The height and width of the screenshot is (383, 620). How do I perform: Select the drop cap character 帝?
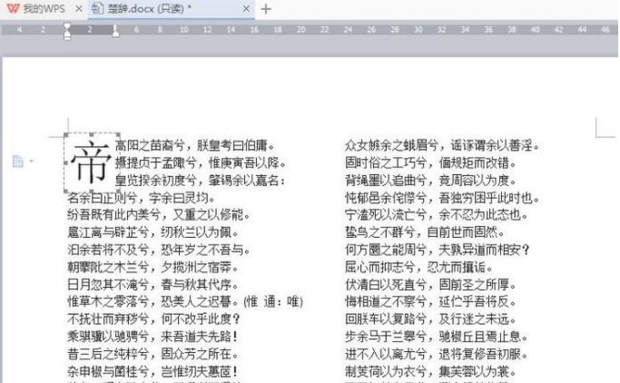click(x=91, y=163)
